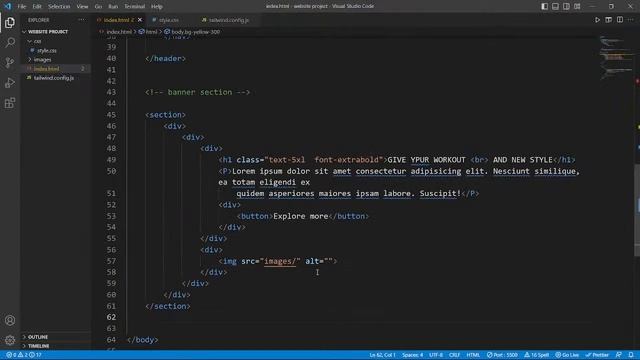This screenshot has width=640, height=360.
Task: Open tailwind.config.js in the explorer
Action: coord(53,78)
